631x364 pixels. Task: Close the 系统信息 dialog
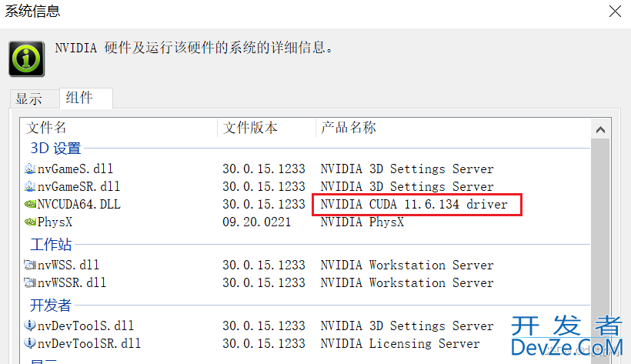[615, 12]
